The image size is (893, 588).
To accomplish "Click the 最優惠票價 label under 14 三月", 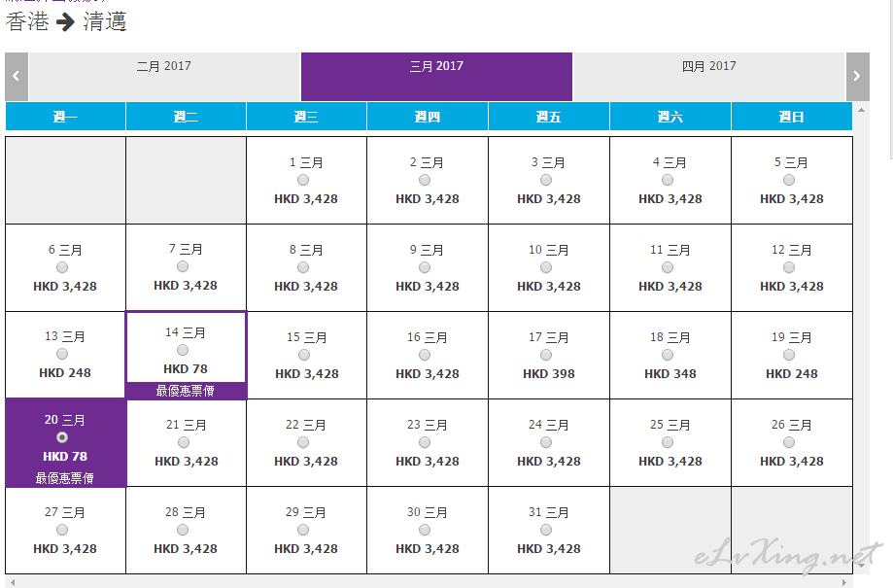I will coord(186,391).
